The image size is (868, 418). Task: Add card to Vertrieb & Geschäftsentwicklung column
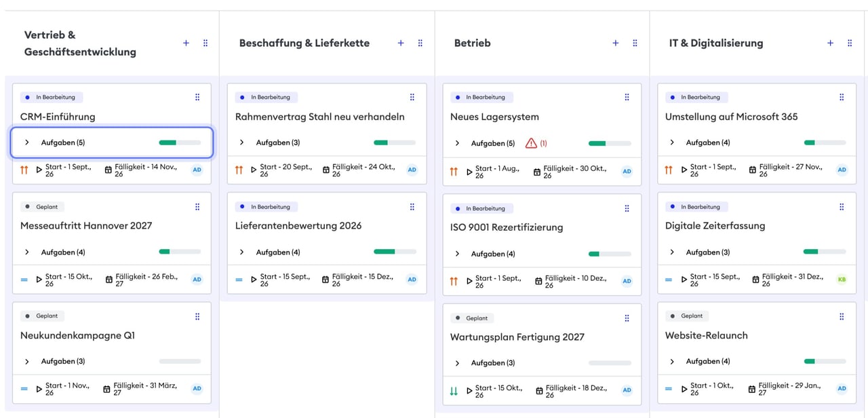pyautogui.click(x=186, y=43)
